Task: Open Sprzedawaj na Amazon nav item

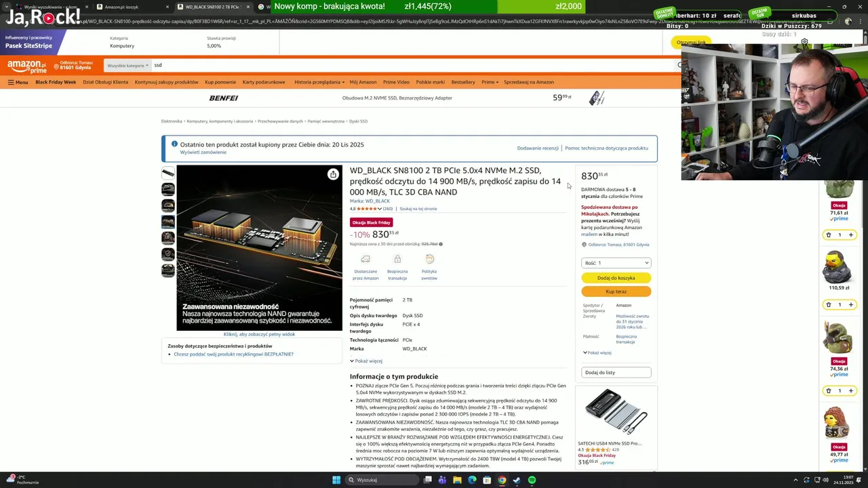Action: tap(529, 82)
